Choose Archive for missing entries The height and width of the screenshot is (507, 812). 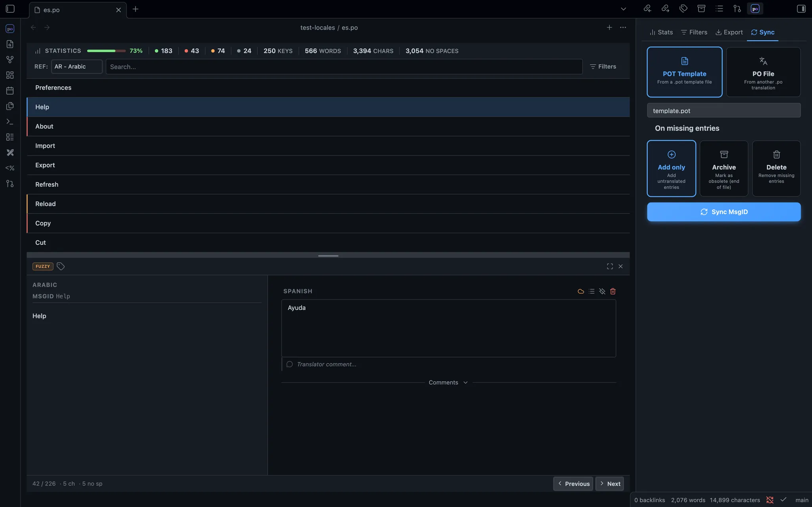coord(724,168)
